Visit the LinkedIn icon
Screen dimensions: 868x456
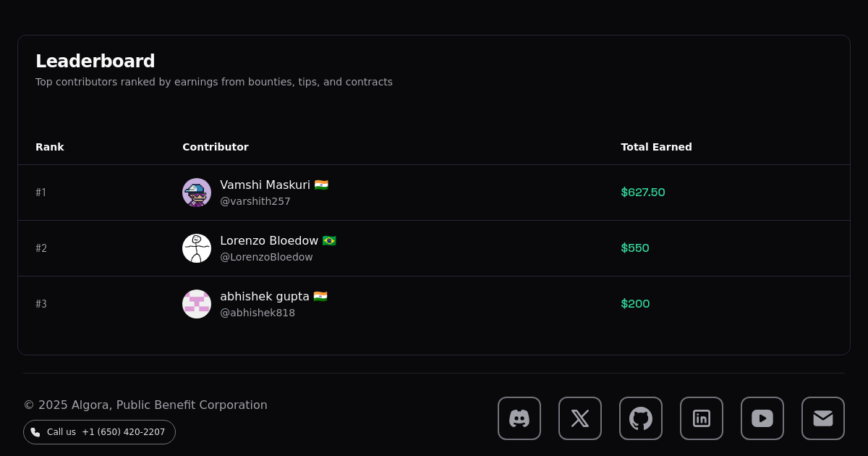coord(701,418)
